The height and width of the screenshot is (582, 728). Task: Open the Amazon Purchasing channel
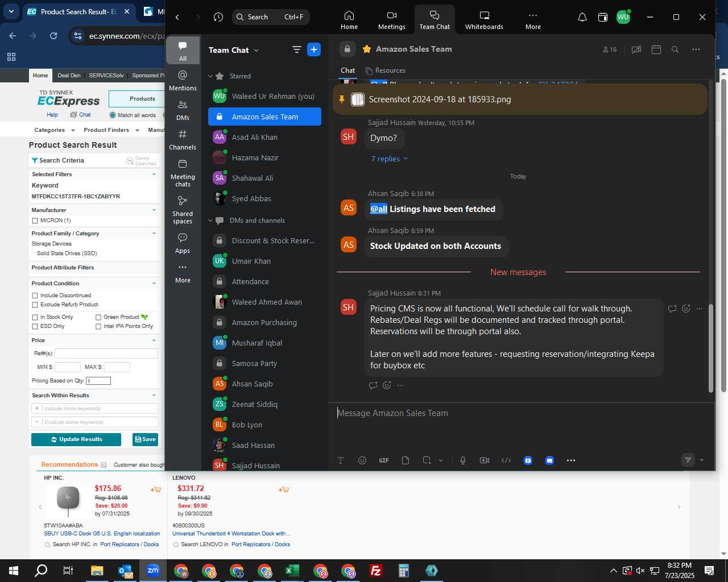click(x=264, y=322)
